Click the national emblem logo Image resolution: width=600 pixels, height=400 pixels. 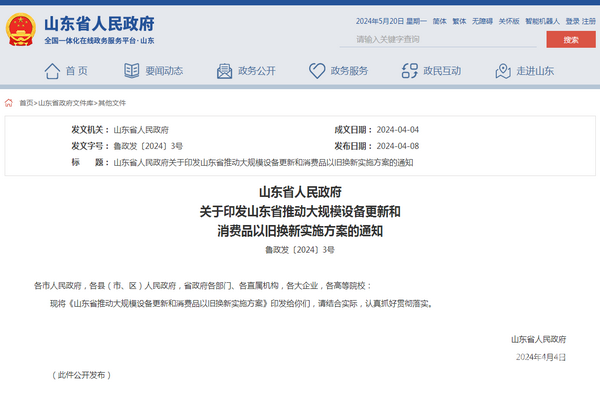pyautogui.click(x=20, y=28)
